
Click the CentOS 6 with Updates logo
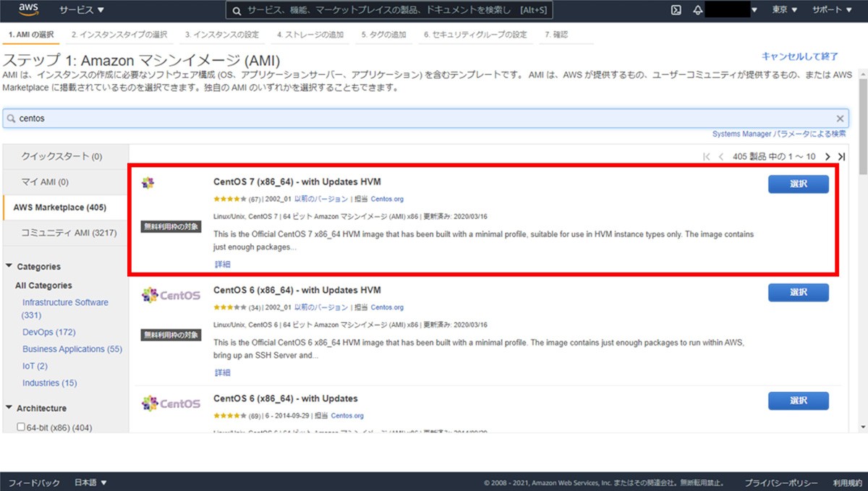[x=171, y=403]
